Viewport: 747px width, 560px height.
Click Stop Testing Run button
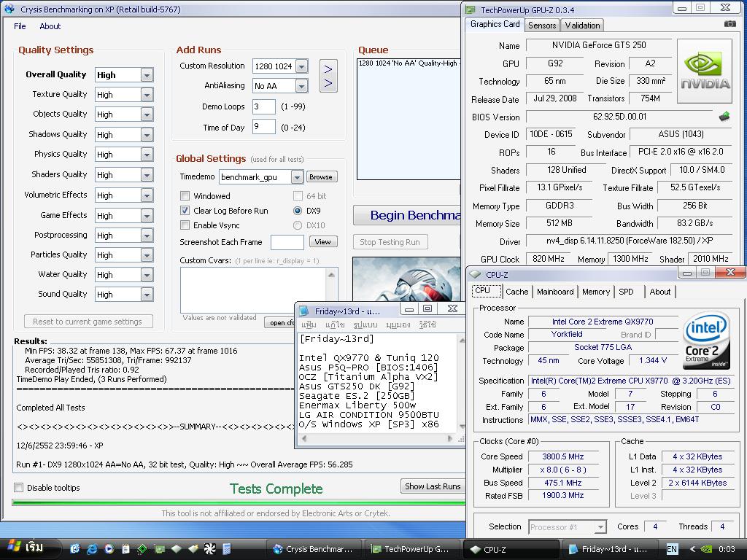tap(390, 242)
